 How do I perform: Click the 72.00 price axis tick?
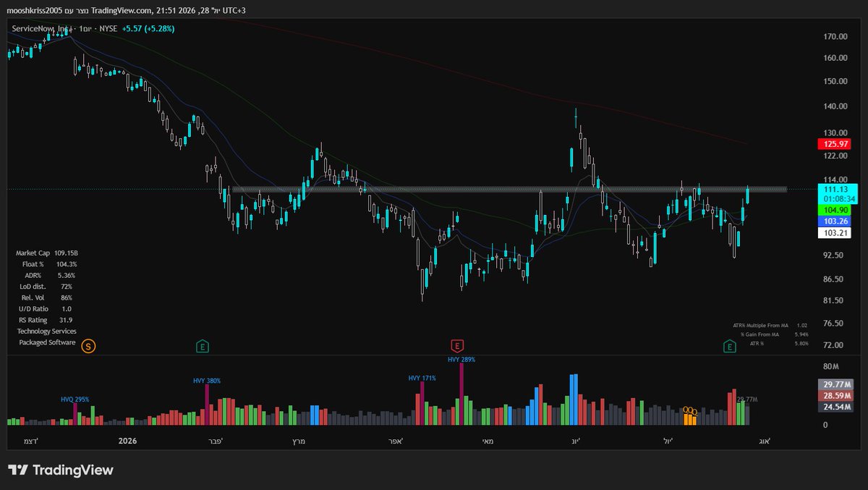coord(835,346)
